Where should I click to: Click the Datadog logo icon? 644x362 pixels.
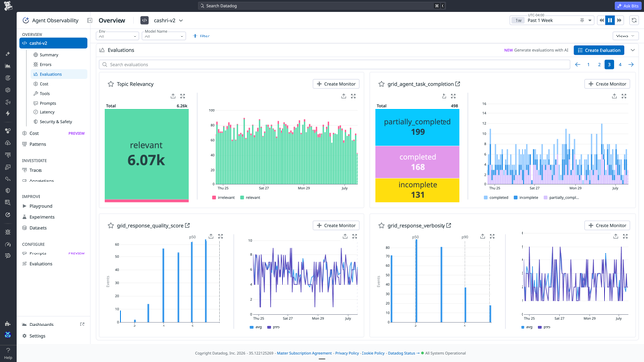pos(8,6)
